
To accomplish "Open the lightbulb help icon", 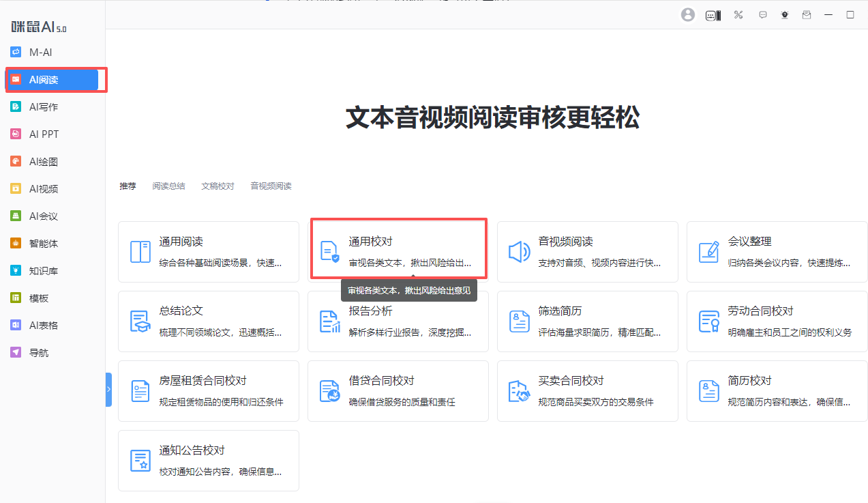I will pyautogui.click(x=785, y=14).
